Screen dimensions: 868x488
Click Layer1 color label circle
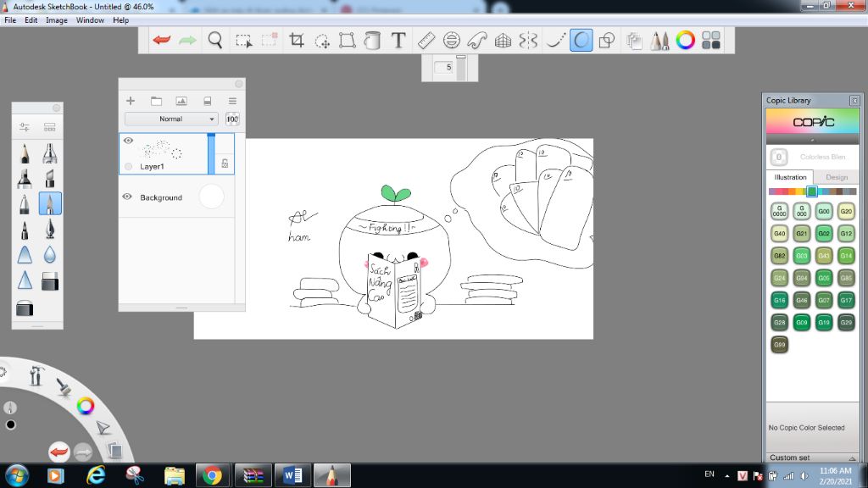[x=129, y=166]
